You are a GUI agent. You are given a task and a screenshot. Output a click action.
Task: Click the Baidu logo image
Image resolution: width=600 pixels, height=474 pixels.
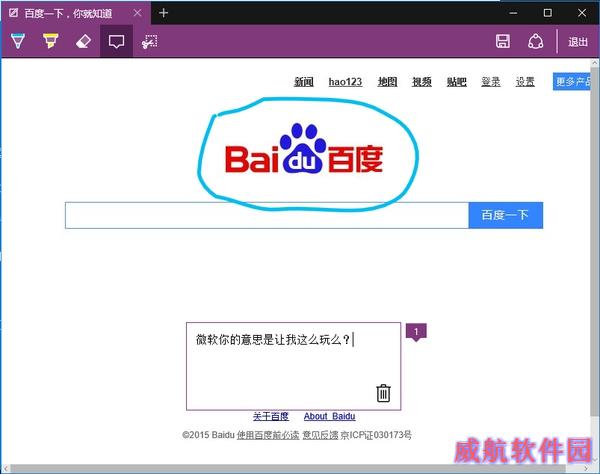click(304, 149)
